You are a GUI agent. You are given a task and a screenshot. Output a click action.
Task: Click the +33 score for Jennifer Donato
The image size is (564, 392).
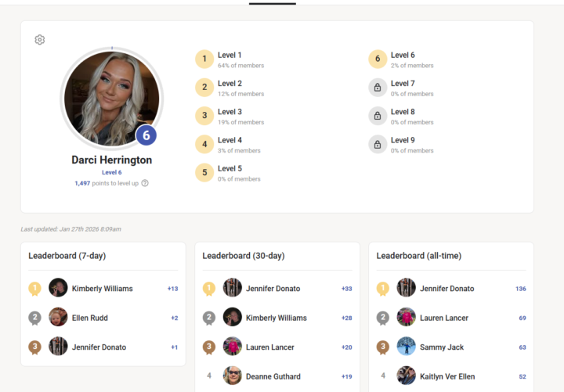click(347, 289)
